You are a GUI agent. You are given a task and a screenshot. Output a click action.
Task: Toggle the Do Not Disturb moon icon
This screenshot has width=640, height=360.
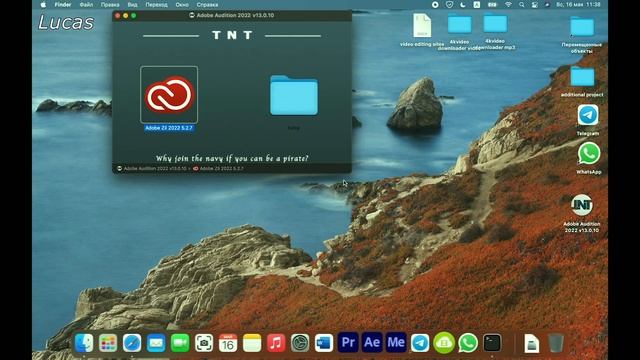(x=463, y=5)
